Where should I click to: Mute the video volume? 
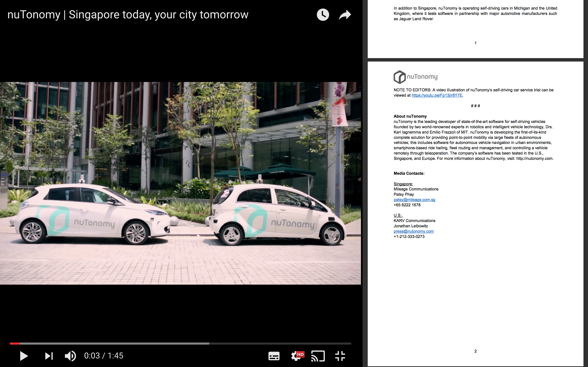pyautogui.click(x=70, y=356)
